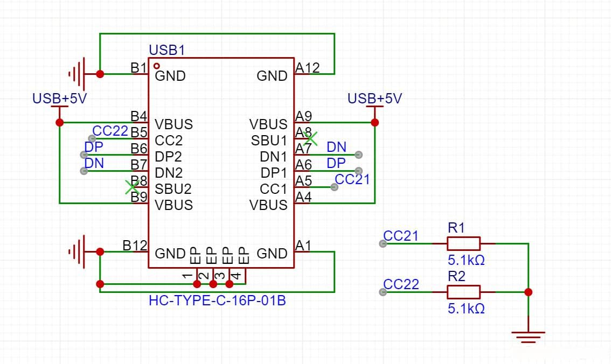This screenshot has height=364, width=611.
Task: Select pin number A1
Action: click(x=303, y=245)
